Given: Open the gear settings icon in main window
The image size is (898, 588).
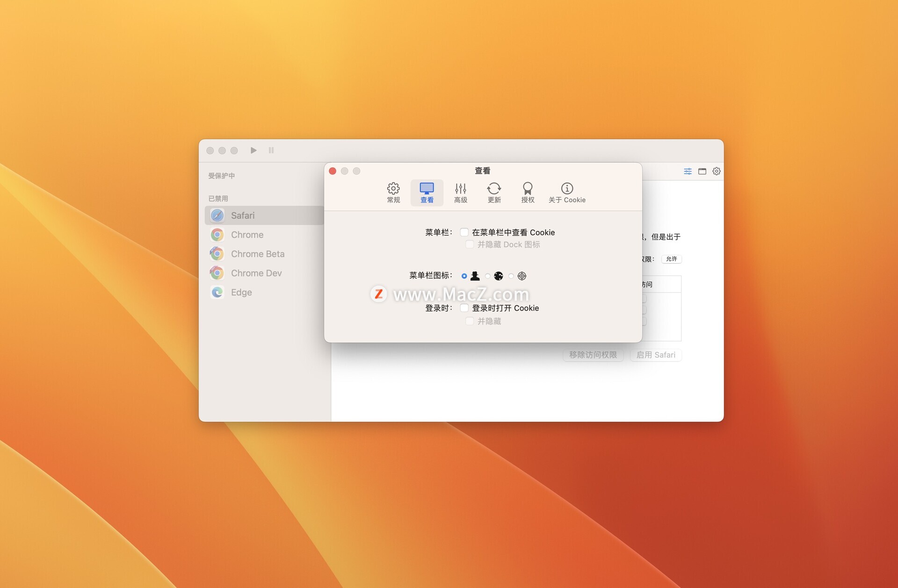Looking at the screenshot, I should point(717,172).
